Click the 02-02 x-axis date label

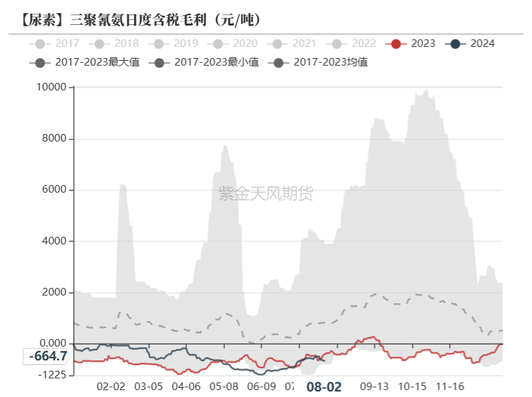tap(111, 387)
